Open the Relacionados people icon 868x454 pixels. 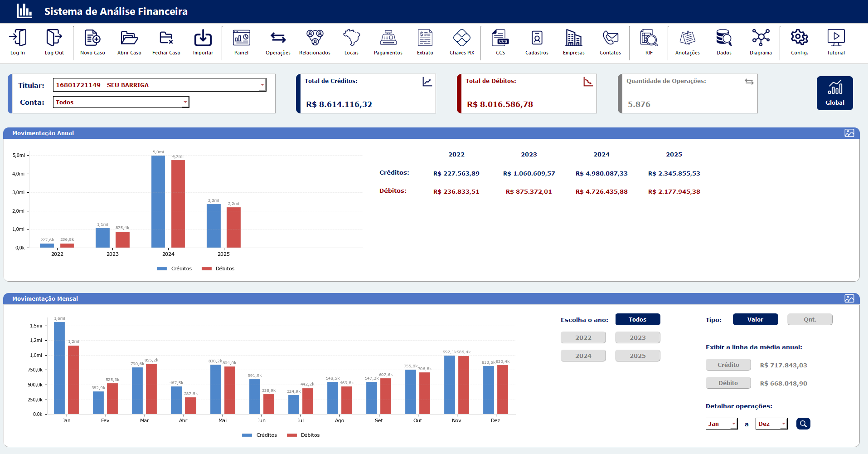click(x=315, y=38)
